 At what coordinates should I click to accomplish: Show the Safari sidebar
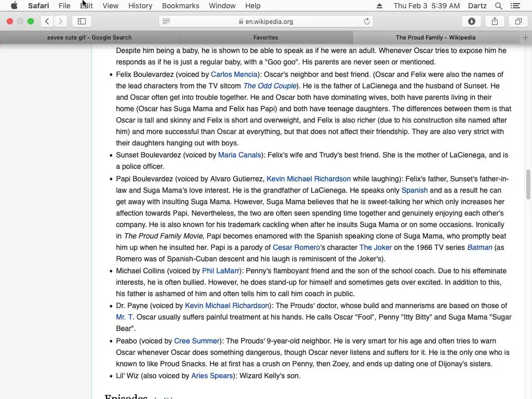click(82, 21)
